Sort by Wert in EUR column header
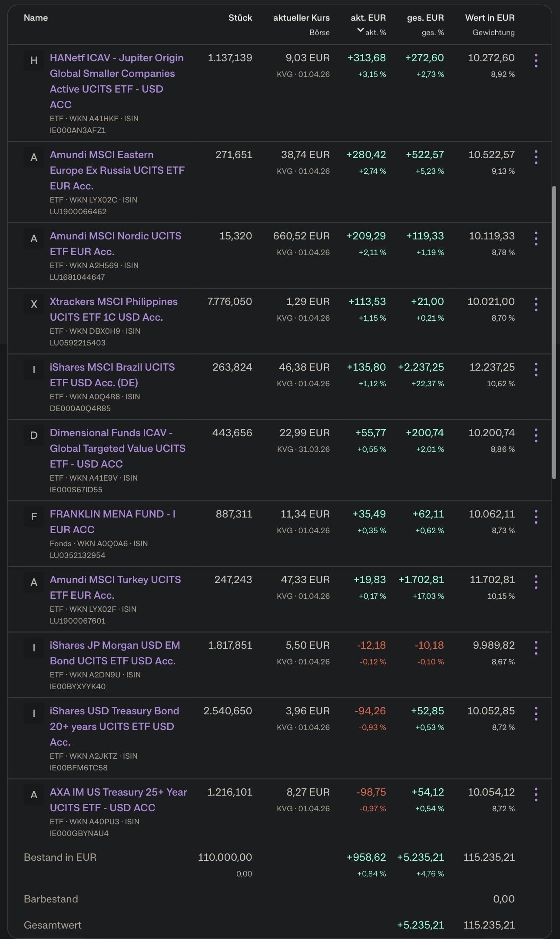560x939 pixels. [490, 18]
